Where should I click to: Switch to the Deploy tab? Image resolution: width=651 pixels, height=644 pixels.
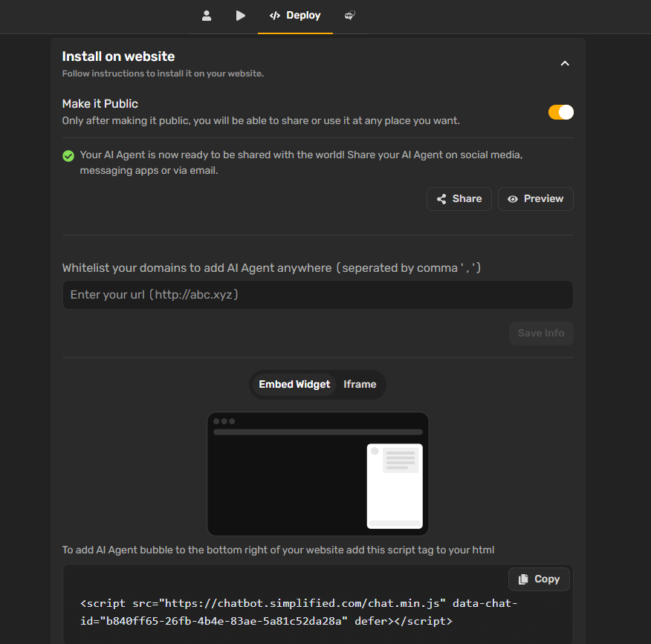click(295, 16)
